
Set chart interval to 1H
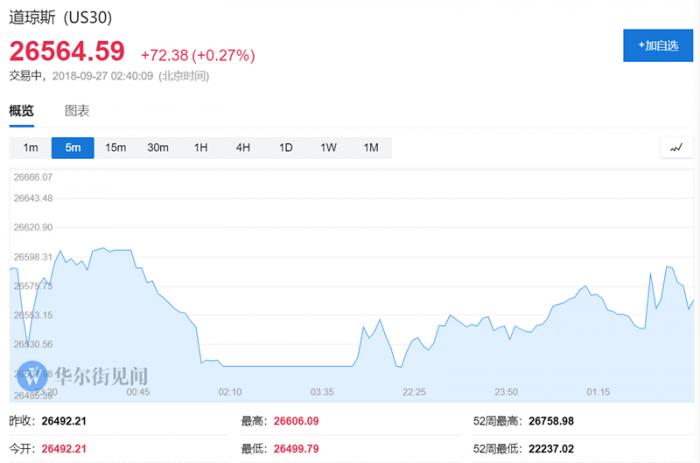tap(201, 148)
